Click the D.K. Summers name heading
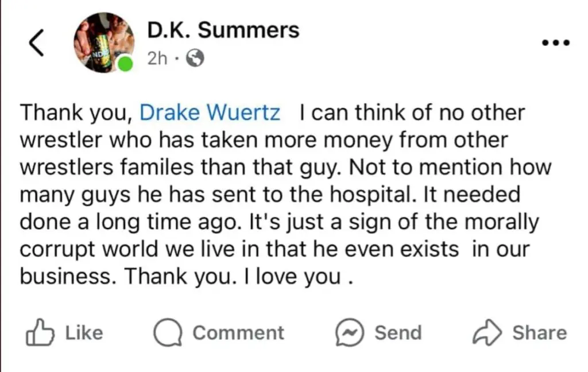Screen dimensions: 588x372 (223, 30)
